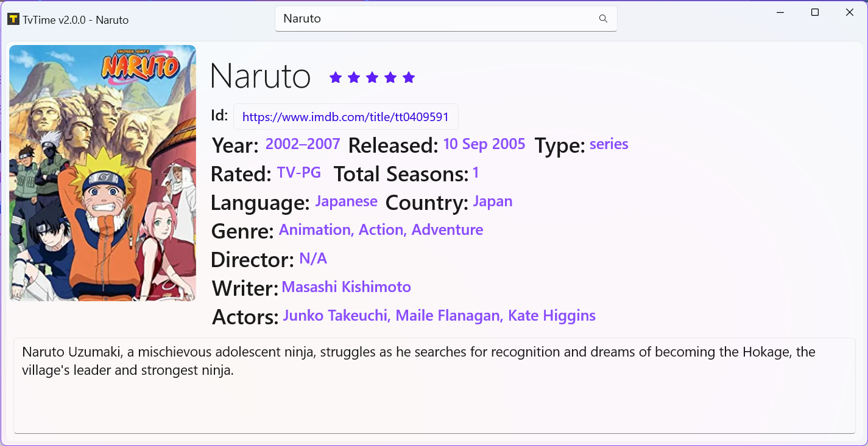868x446 pixels.
Task: Open the IMDb link tt0409591
Action: click(345, 117)
